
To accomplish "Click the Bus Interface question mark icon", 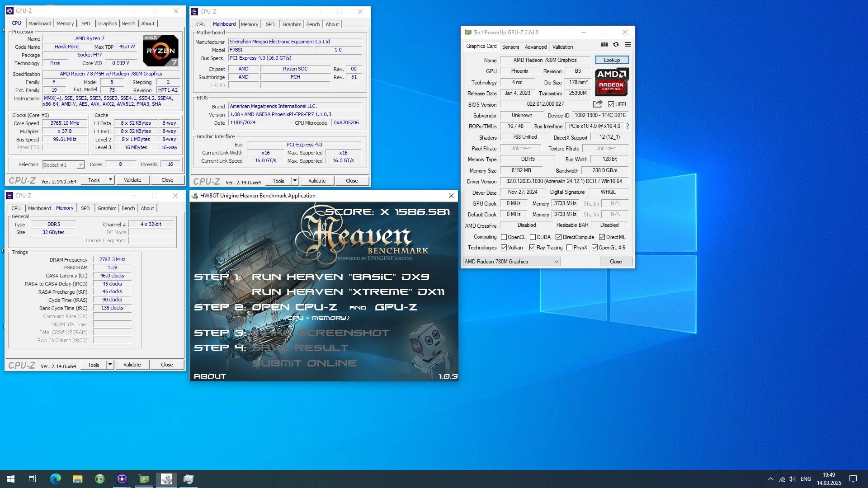I will (627, 127).
